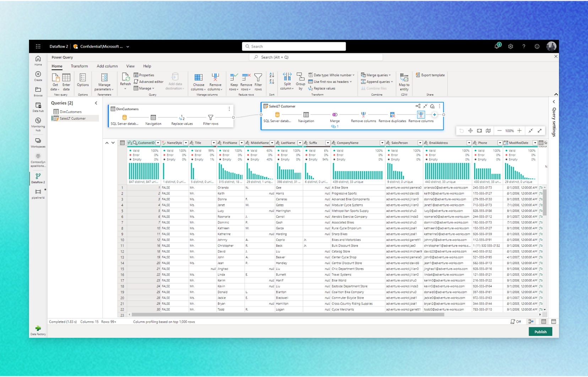Click the Data Factory switcher icon

(38, 330)
